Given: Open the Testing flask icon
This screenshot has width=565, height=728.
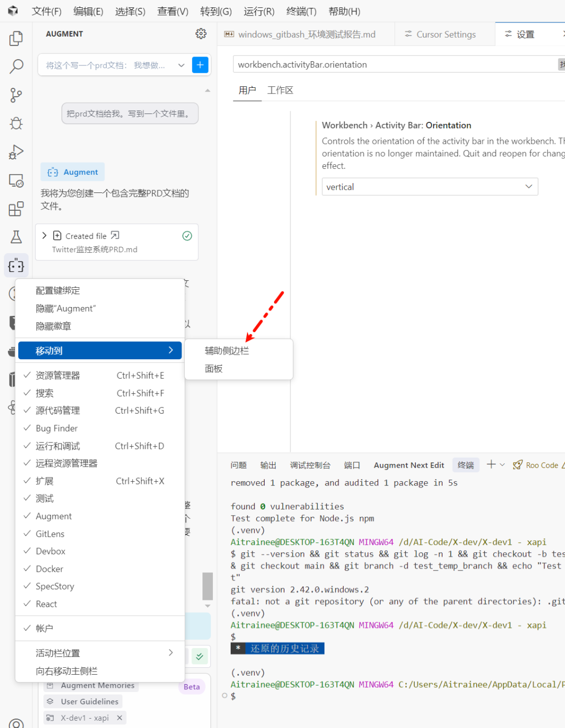Looking at the screenshot, I should click(16, 237).
